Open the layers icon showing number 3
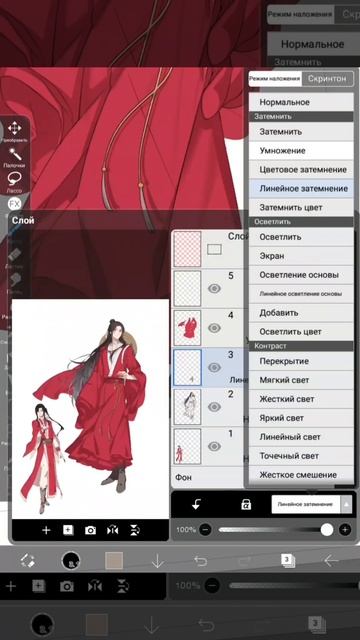The height and width of the screenshot is (640, 360). click(x=288, y=560)
